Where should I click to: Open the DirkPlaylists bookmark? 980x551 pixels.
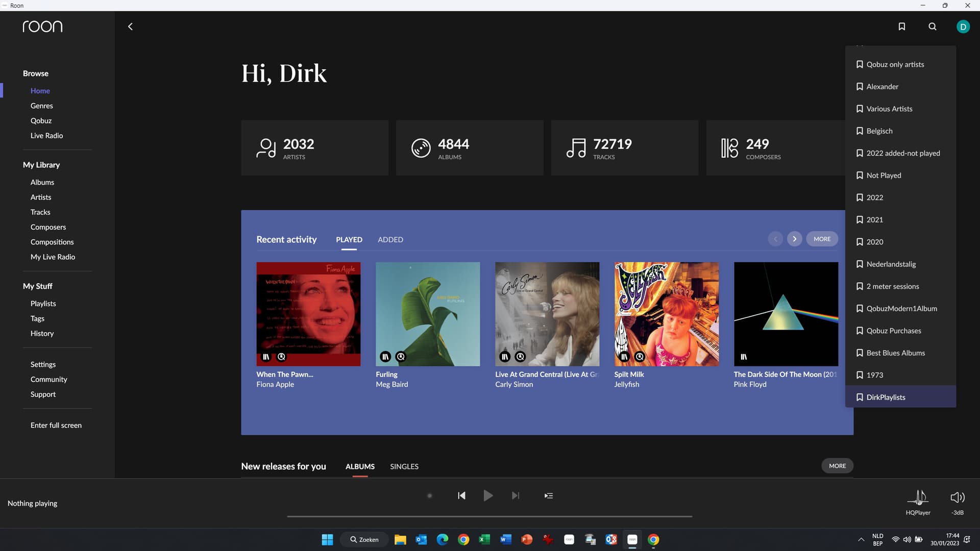[886, 397]
